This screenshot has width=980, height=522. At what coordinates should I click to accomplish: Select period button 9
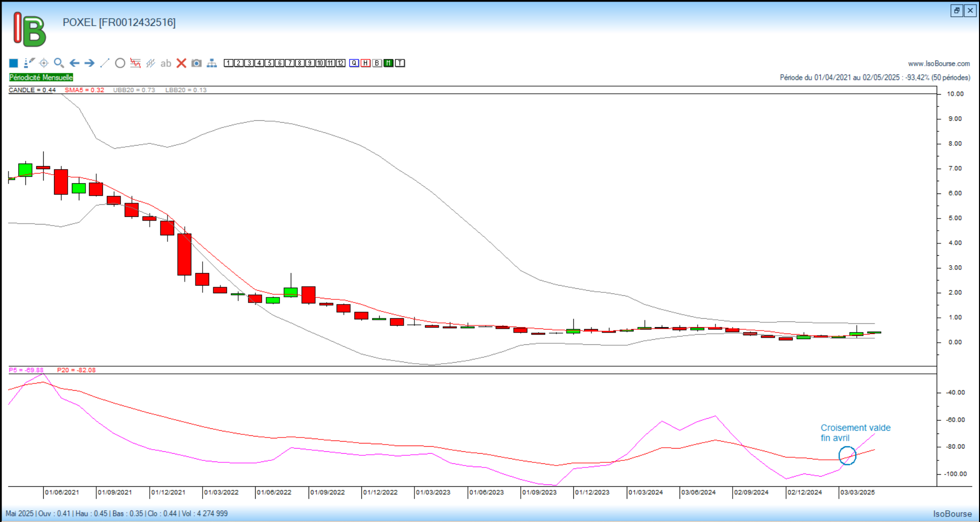point(310,63)
